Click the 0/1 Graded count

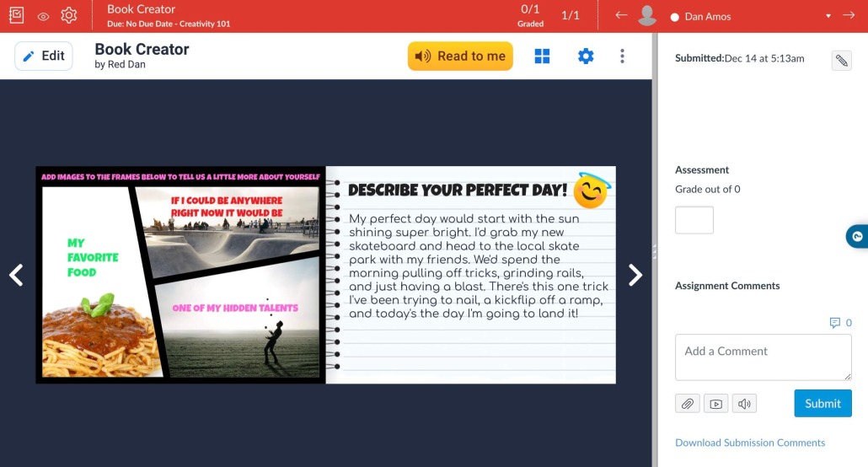[x=530, y=15]
